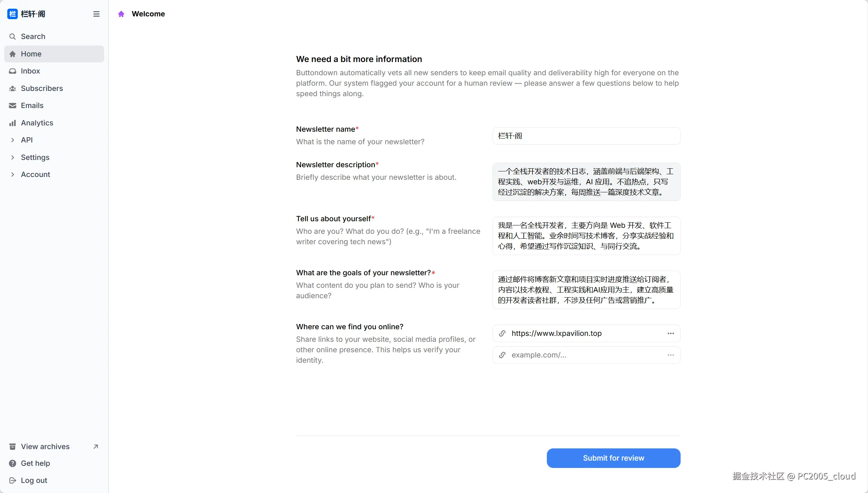Click the 栏轩·阁 newsletter logo icon
Screen dimensions: 868x493
click(x=13, y=14)
